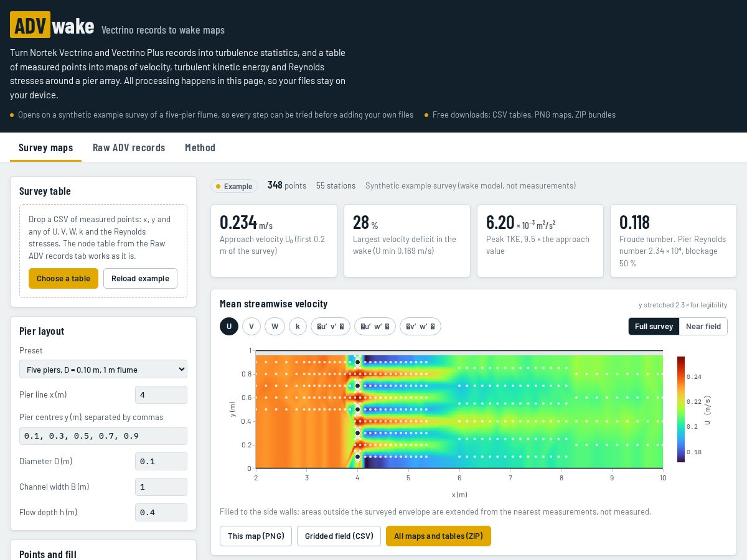Click the Vectrino records to wake maps tagline
The image size is (747, 560).
coord(163,30)
